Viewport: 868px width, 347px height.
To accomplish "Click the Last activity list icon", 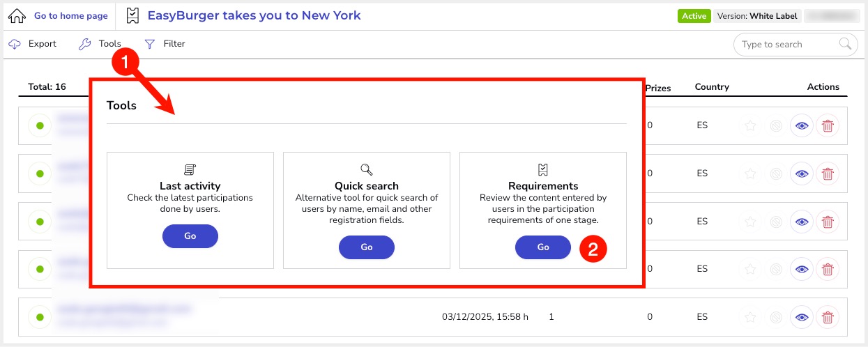I will point(190,169).
